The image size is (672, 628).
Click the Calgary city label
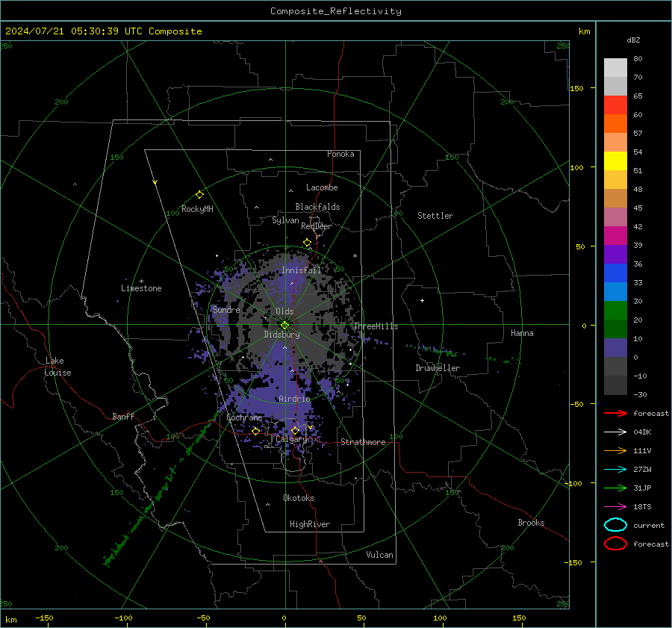click(291, 439)
